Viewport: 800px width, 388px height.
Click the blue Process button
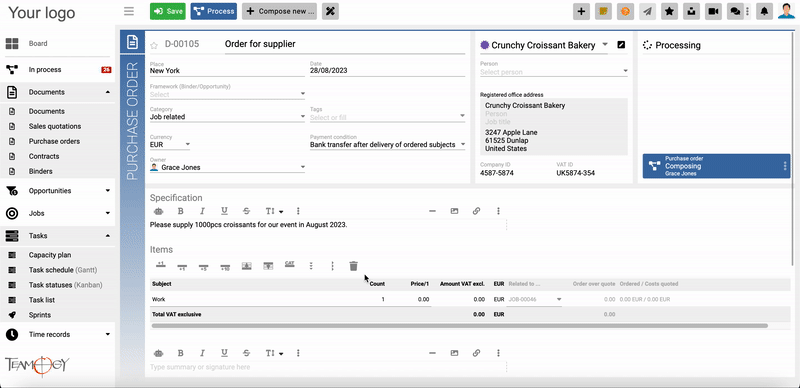214,11
